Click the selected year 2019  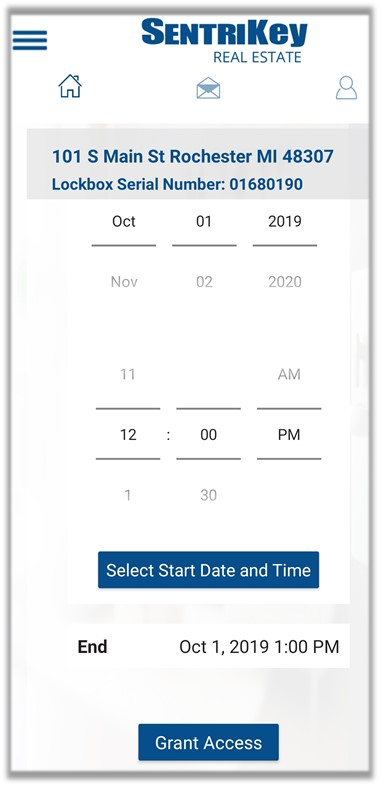point(285,222)
